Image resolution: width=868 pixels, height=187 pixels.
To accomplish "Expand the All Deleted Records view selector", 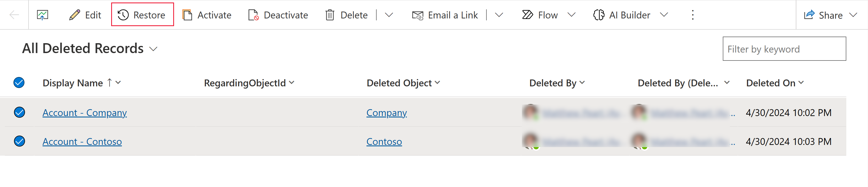I will 153,49.
